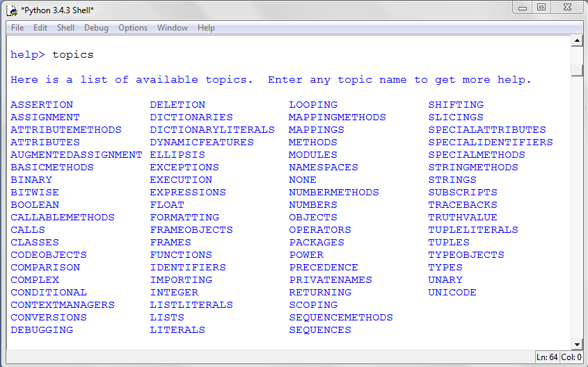Click the STRINGMETHODS topic text

click(x=473, y=167)
